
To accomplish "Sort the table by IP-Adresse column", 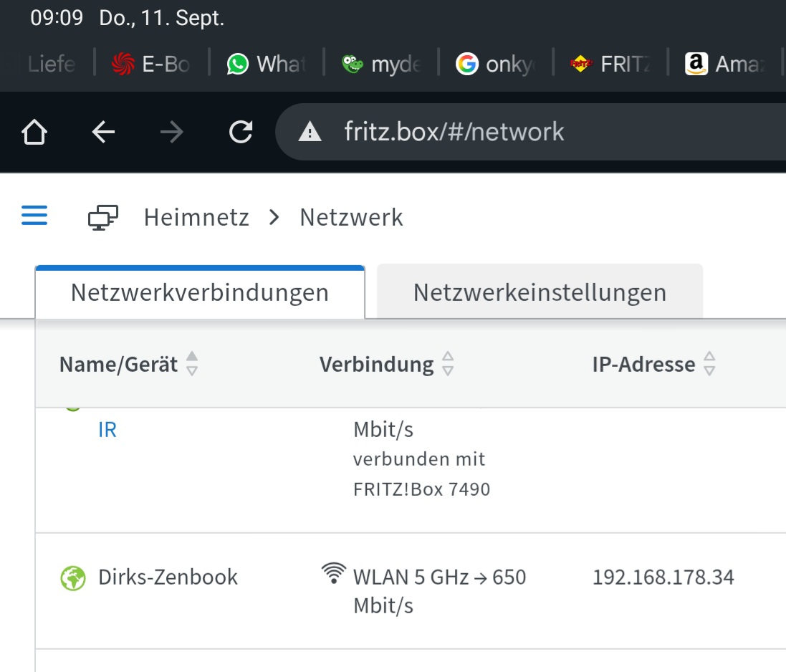I will pos(709,365).
